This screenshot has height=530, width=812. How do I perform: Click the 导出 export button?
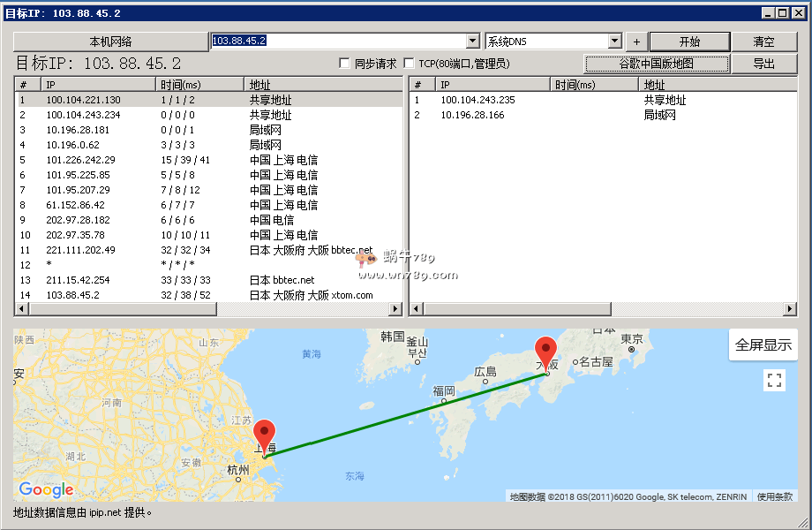(763, 64)
